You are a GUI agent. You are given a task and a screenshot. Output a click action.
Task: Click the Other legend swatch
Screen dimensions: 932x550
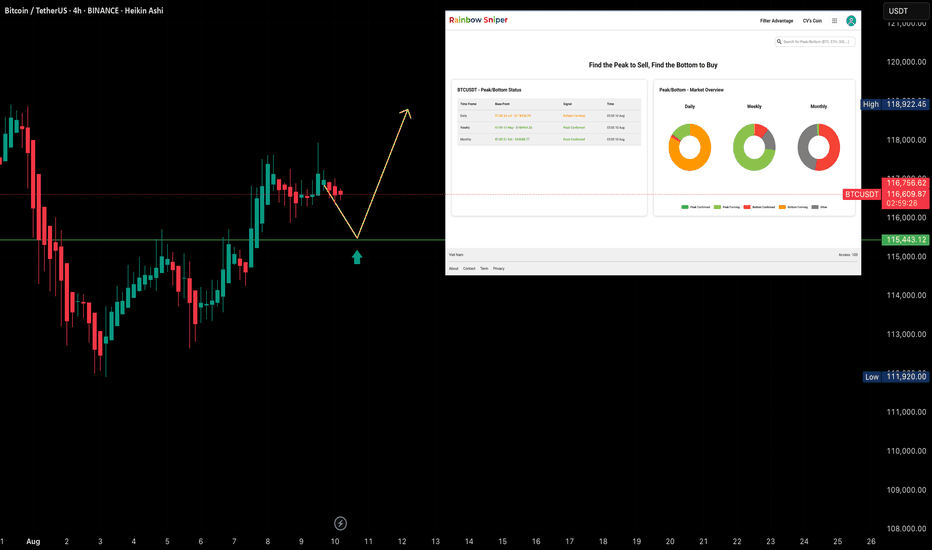point(815,207)
